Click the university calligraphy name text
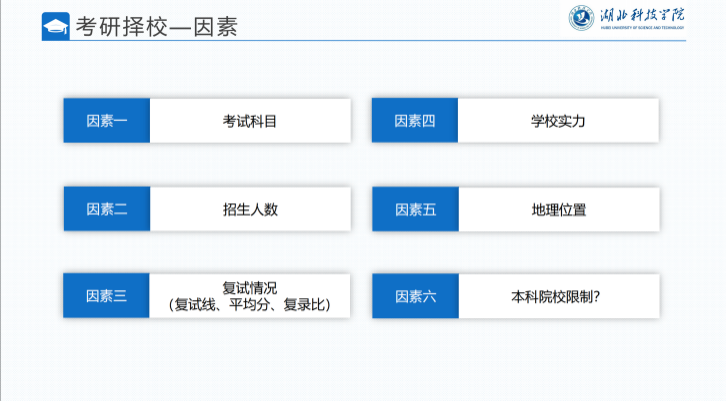Screen dimensions: 726x403 [x=642, y=15]
